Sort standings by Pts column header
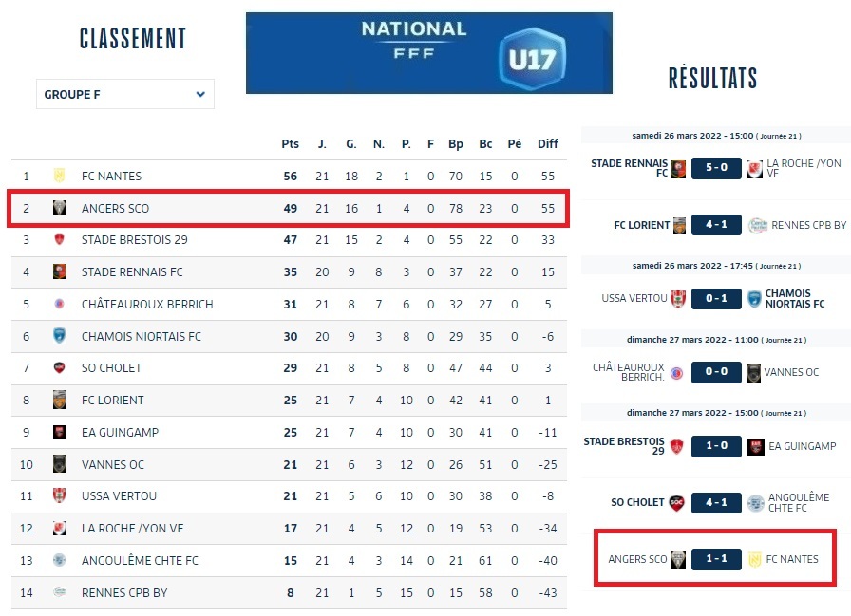 pyautogui.click(x=290, y=144)
